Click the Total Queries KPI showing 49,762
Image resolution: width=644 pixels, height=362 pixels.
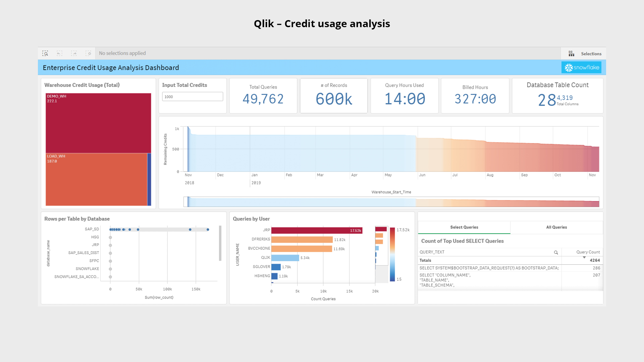pyautogui.click(x=263, y=96)
